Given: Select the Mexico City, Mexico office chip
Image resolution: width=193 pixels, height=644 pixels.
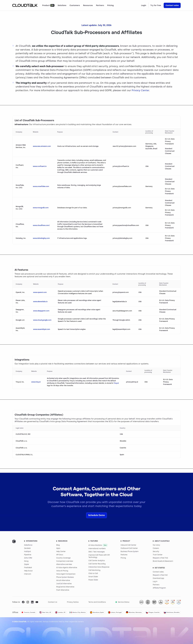Looking at the screenshot, I should point(78,612).
